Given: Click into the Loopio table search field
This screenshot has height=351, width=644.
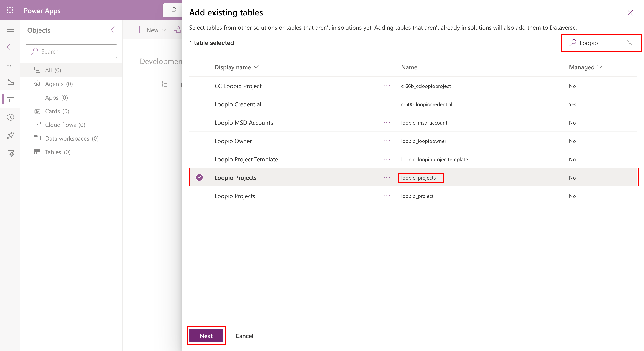Looking at the screenshot, I should 600,43.
